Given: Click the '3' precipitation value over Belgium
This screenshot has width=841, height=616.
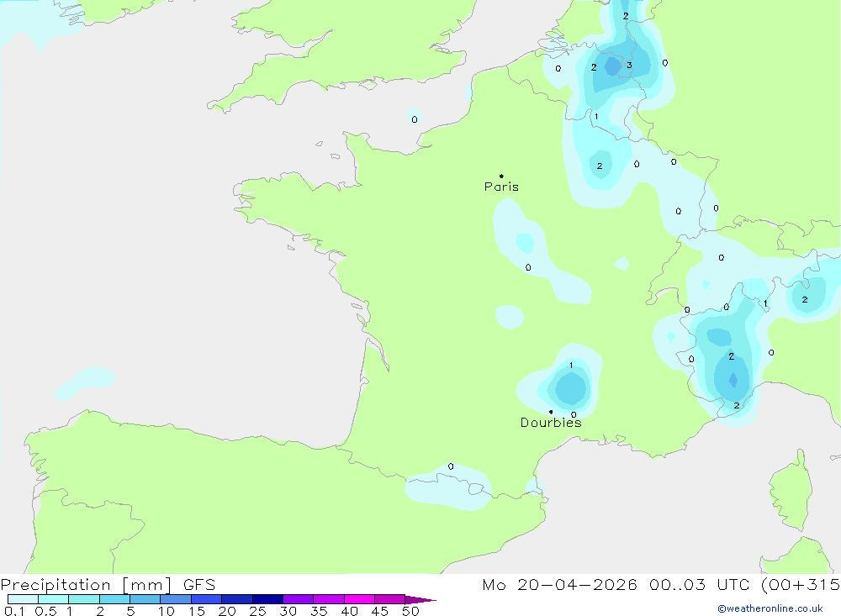Looking at the screenshot, I should 629,65.
